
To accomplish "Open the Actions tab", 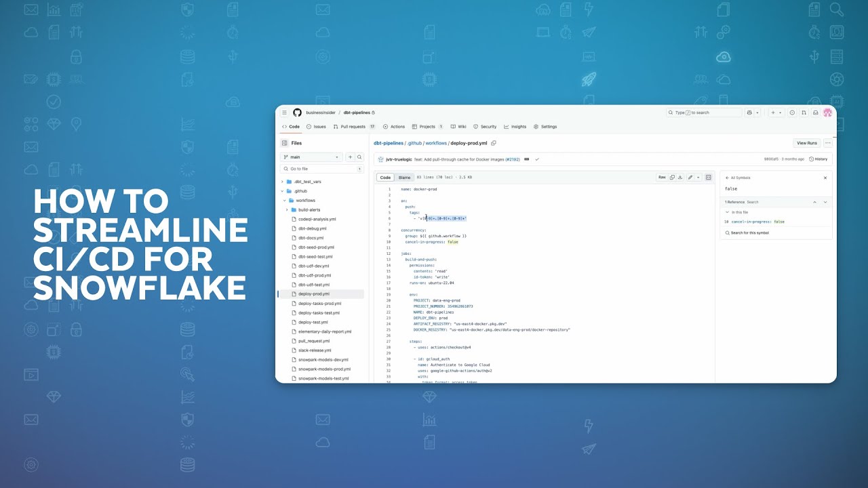I will pos(394,127).
